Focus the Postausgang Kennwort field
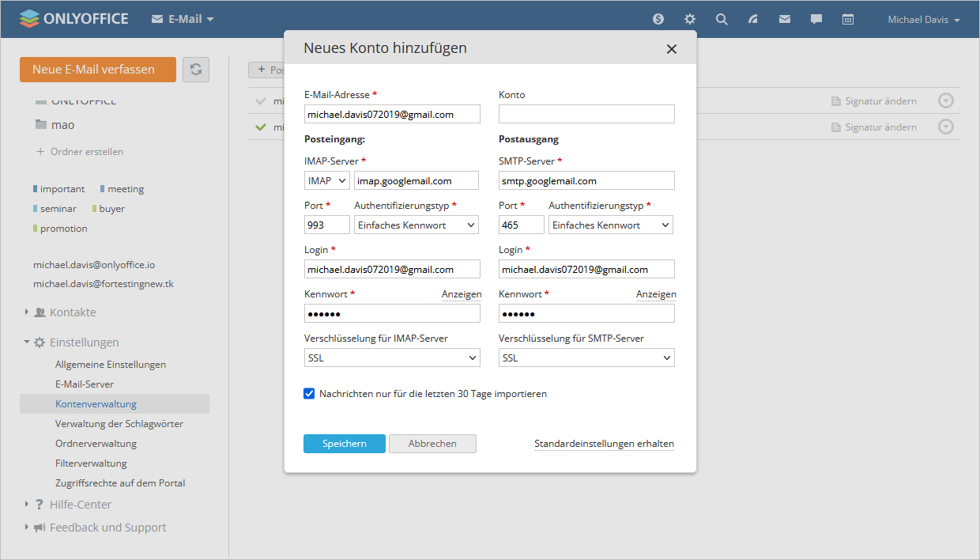980x560 pixels. coord(586,313)
